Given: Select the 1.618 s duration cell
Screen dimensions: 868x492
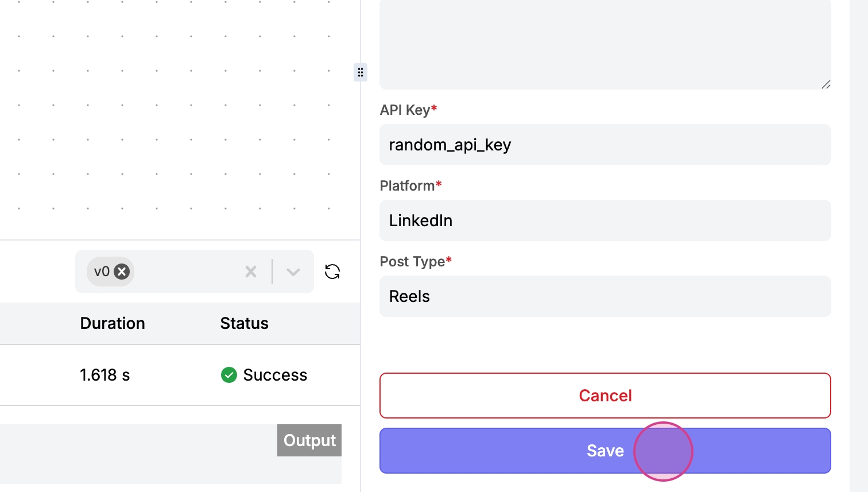Looking at the screenshot, I should point(105,375).
